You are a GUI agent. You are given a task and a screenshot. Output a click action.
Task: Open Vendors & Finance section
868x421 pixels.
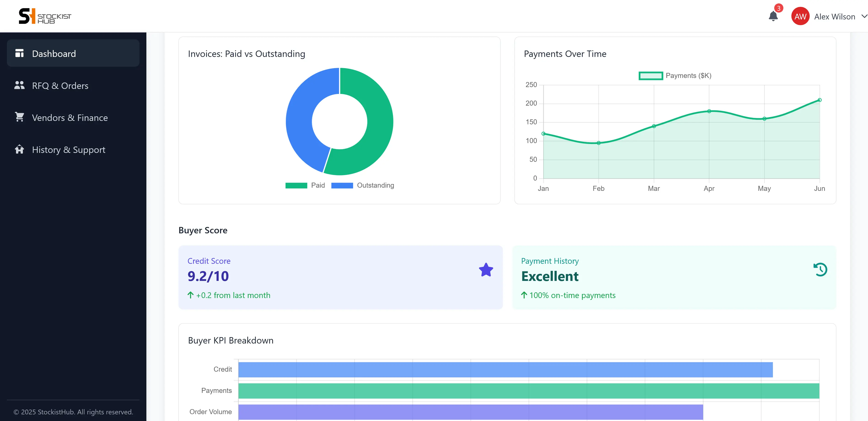(73, 117)
